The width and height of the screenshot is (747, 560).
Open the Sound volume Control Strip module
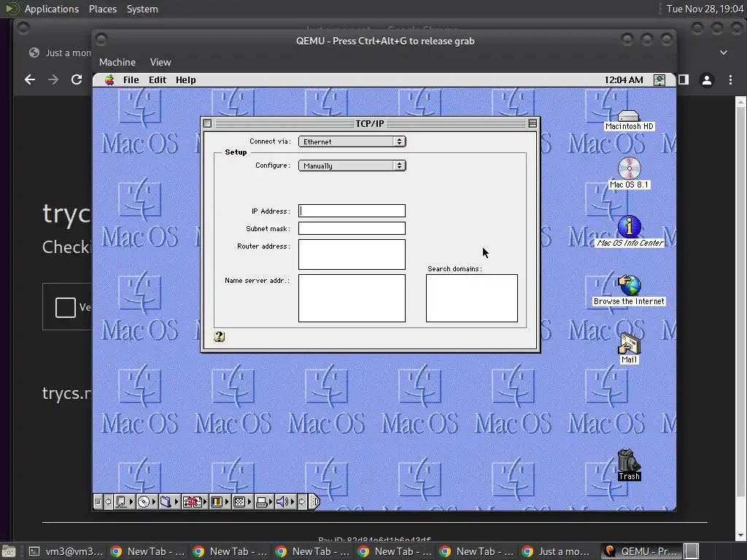coord(285,502)
